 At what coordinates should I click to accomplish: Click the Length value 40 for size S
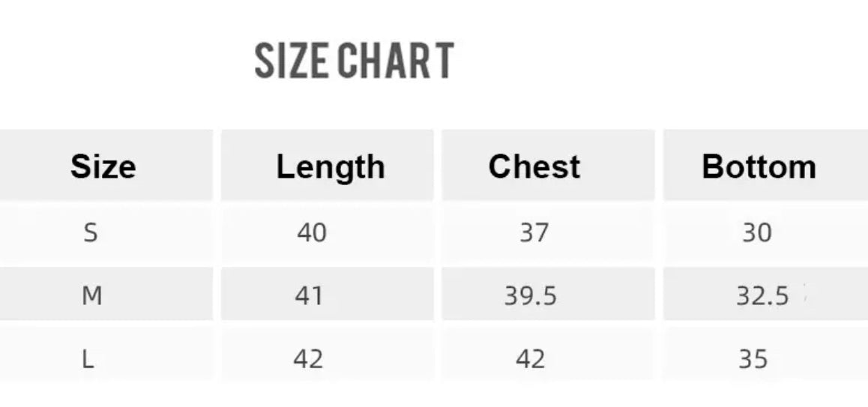[x=312, y=233]
